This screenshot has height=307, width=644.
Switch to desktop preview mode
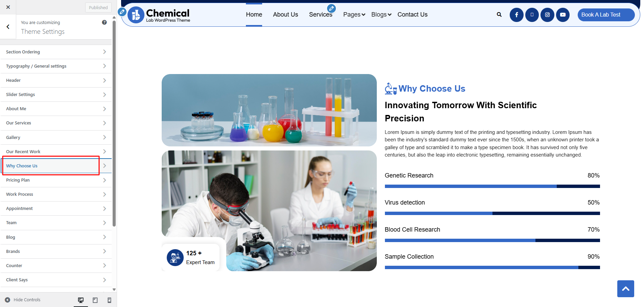81,300
